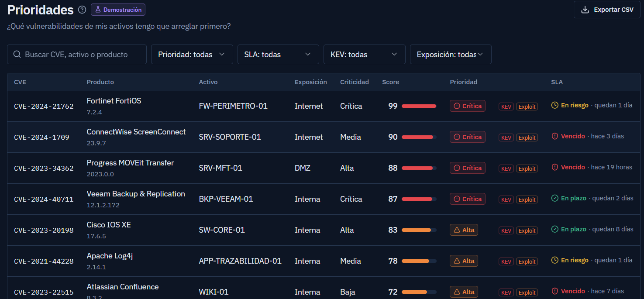Focus the Buscar CVE, activo o producto field

77,55
